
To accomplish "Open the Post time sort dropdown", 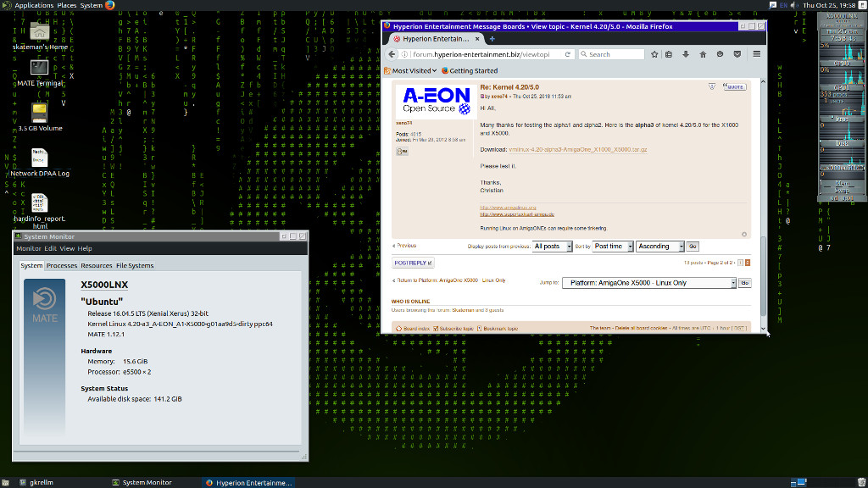I will tap(613, 247).
